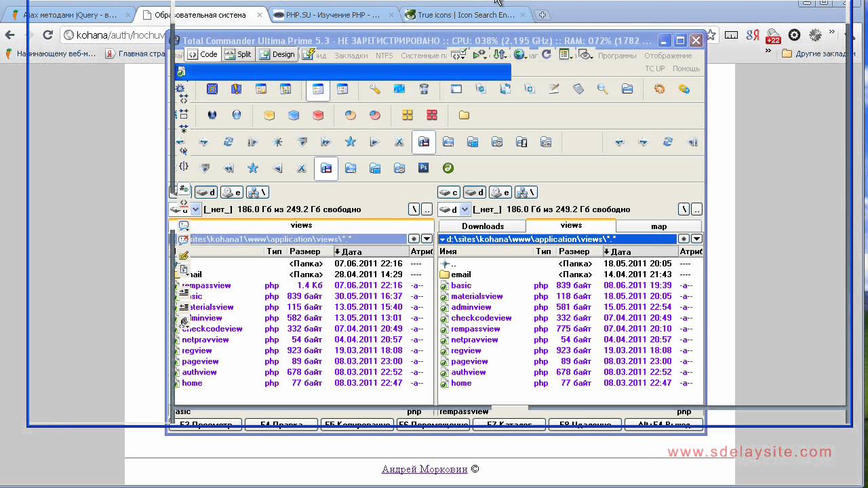Screen dimensions: 868x488
Task: Open Другие закладки bookmarks folder
Action: coord(819,54)
